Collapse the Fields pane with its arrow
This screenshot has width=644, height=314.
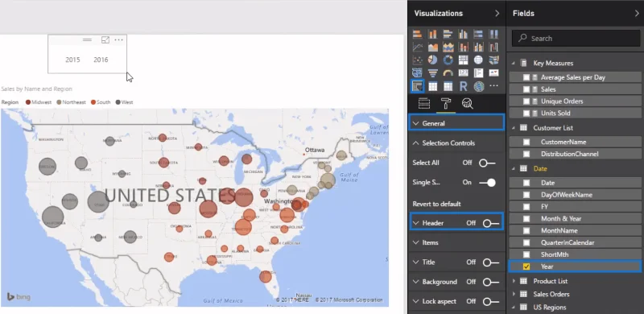pyautogui.click(x=637, y=14)
